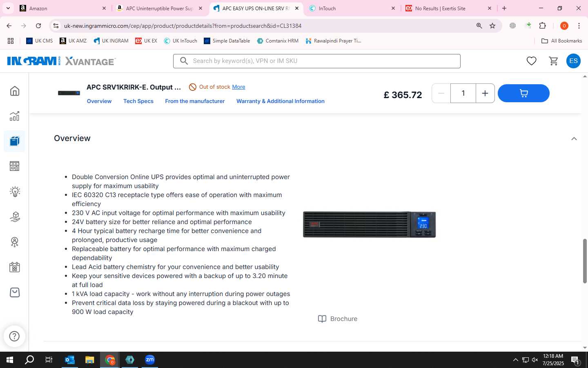Open the UK AMZ bookmark
This screenshot has width=588, height=368.
73,41
